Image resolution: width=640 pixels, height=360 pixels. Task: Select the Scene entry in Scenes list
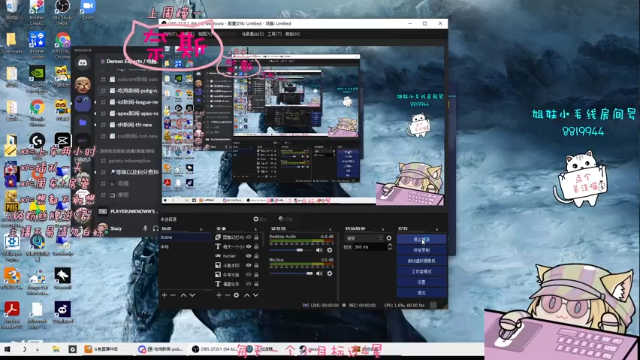(x=186, y=237)
